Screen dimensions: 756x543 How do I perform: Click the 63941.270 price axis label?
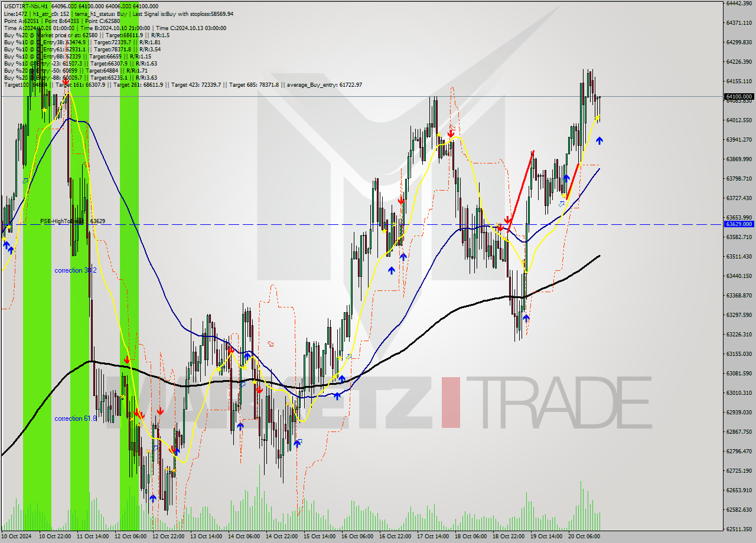739,139
